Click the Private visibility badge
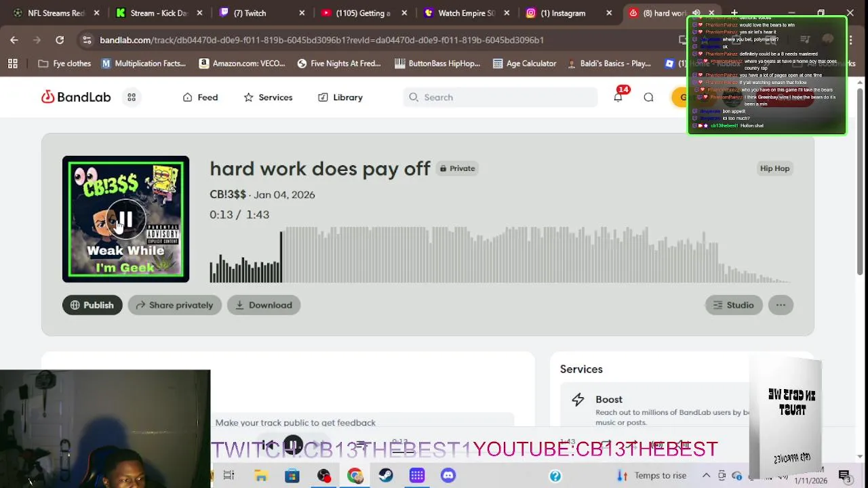Viewport: 868px width, 488px height. click(457, 168)
